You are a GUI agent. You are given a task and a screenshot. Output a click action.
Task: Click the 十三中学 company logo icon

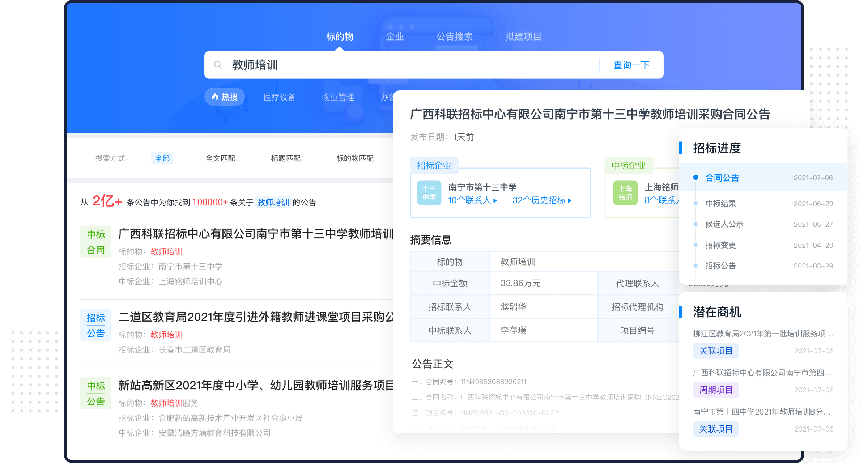(429, 193)
